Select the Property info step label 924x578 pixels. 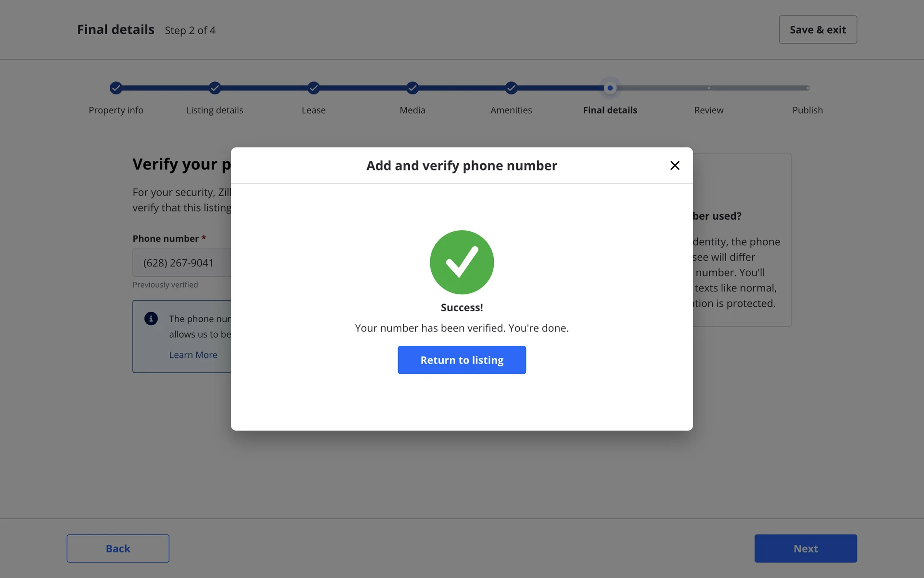pos(116,110)
